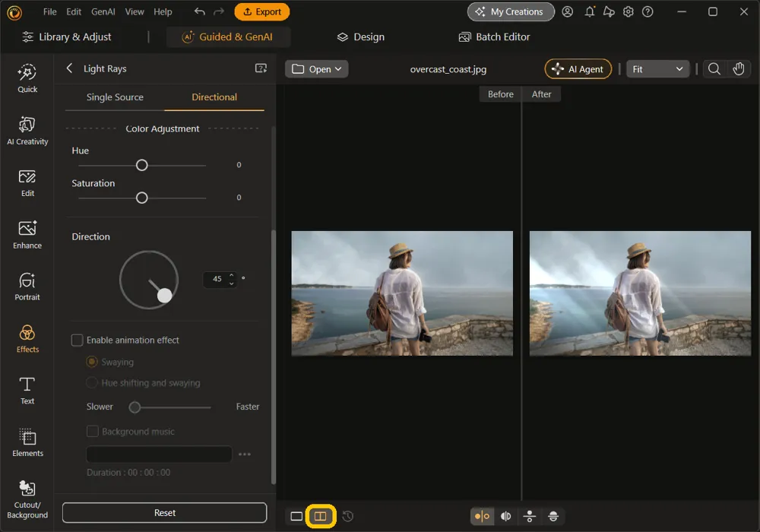Viewport: 760px width, 532px height.
Task: Switch to side-by-side compare view
Action: click(321, 516)
